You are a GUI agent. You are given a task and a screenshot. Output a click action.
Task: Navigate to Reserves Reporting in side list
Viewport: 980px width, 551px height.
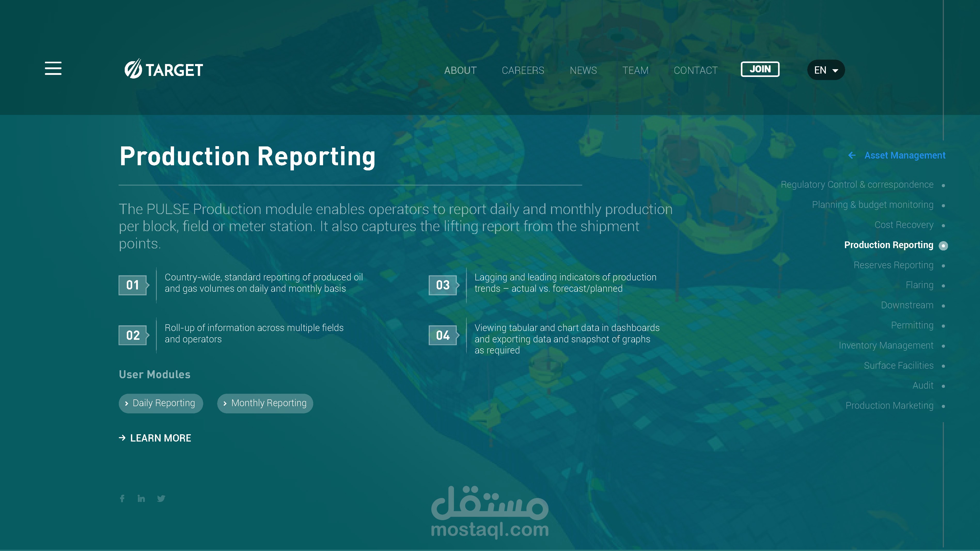893,265
